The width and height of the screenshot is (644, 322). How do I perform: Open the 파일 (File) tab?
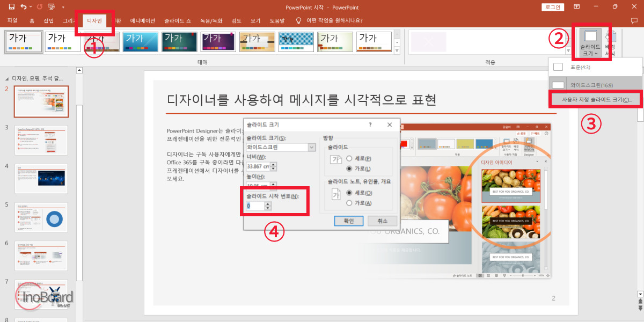(x=12, y=20)
